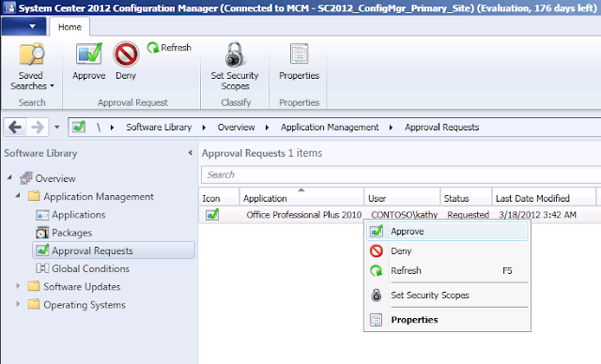Click into the Search box

tap(401, 174)
